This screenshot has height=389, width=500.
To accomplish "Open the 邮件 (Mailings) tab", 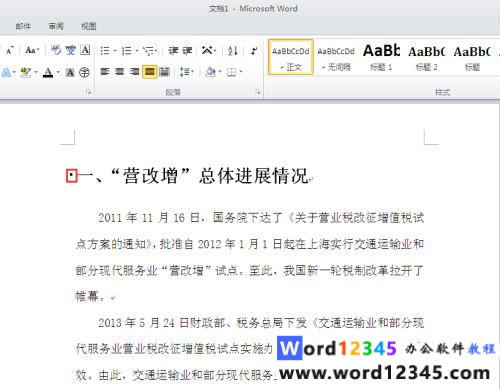I will click(x=23, y=26).
